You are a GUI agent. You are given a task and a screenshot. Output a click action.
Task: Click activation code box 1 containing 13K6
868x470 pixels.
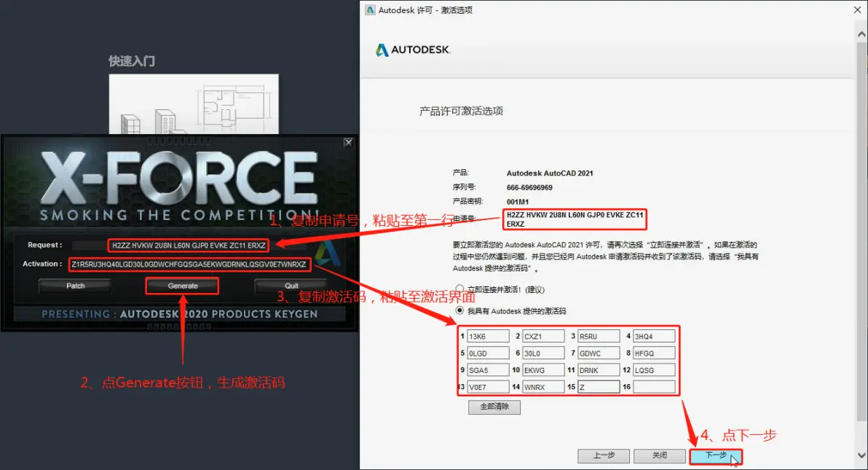[x=488, y=337]
